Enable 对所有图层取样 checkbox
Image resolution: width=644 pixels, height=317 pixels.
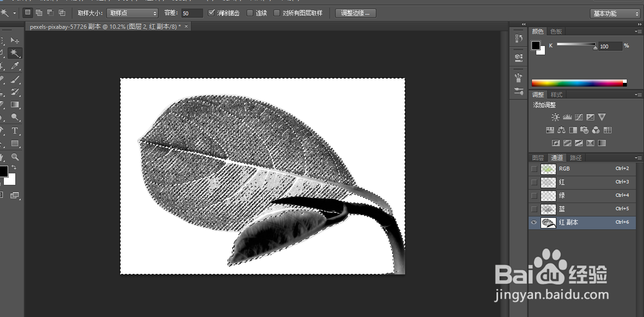tap(277, 13)
